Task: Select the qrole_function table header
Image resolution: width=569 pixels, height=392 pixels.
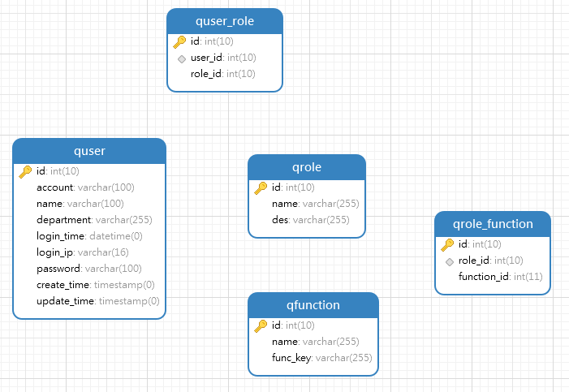Action: click(493, 223)
